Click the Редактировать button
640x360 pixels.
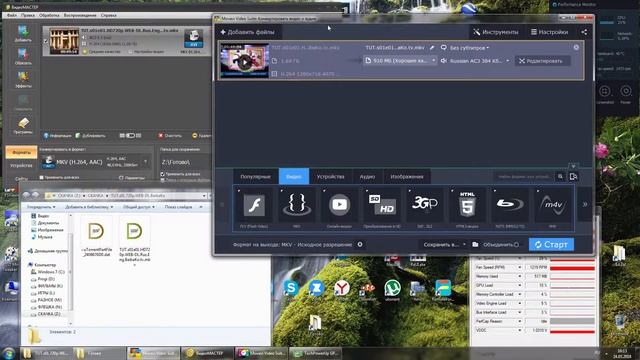(x=541, y=61)
